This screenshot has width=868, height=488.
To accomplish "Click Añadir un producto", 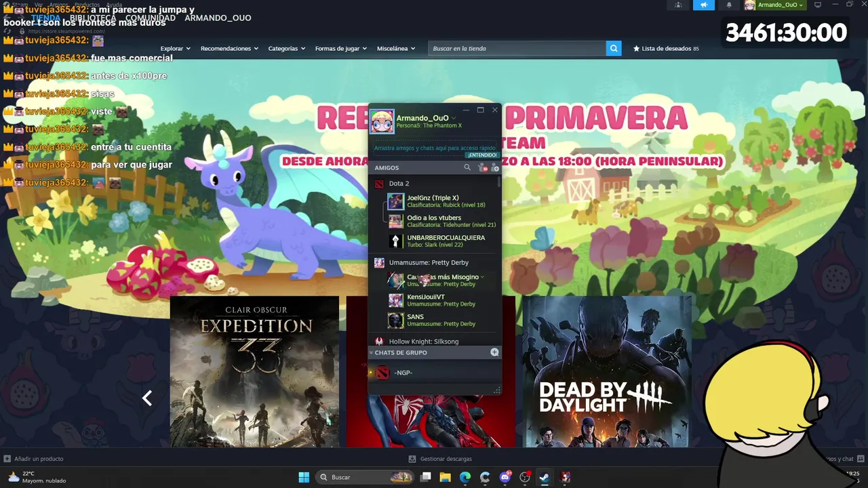I will click(39, 459).
